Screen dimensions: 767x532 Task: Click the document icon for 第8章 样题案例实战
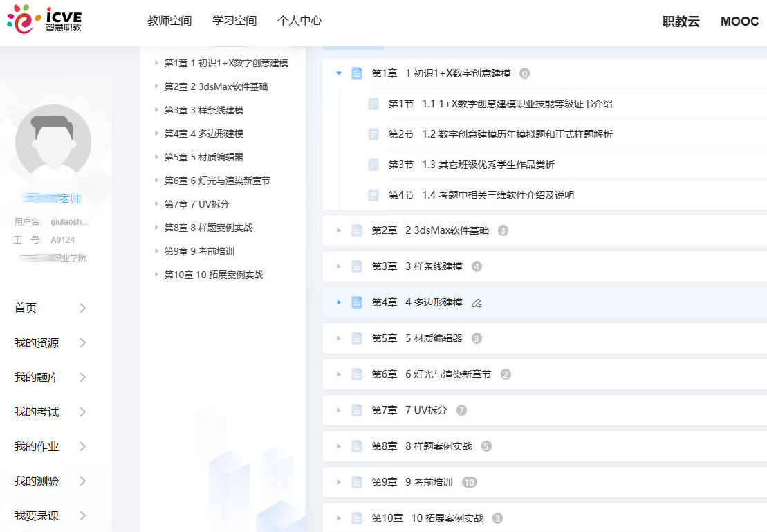[357, 446]
